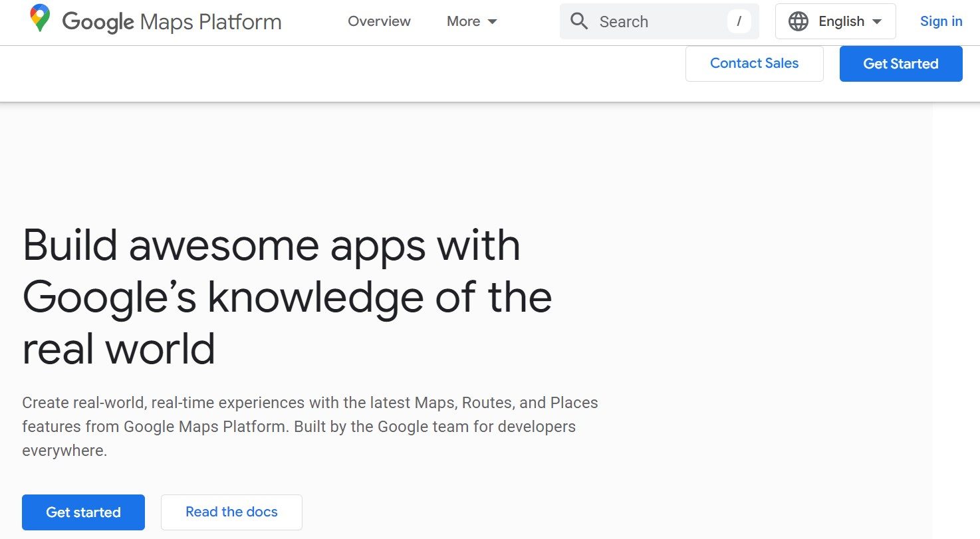Image resolution: width=980 pixels, height=539 pixels.
Task: Focus the Search input field
Action: click(x=659, y=21)
